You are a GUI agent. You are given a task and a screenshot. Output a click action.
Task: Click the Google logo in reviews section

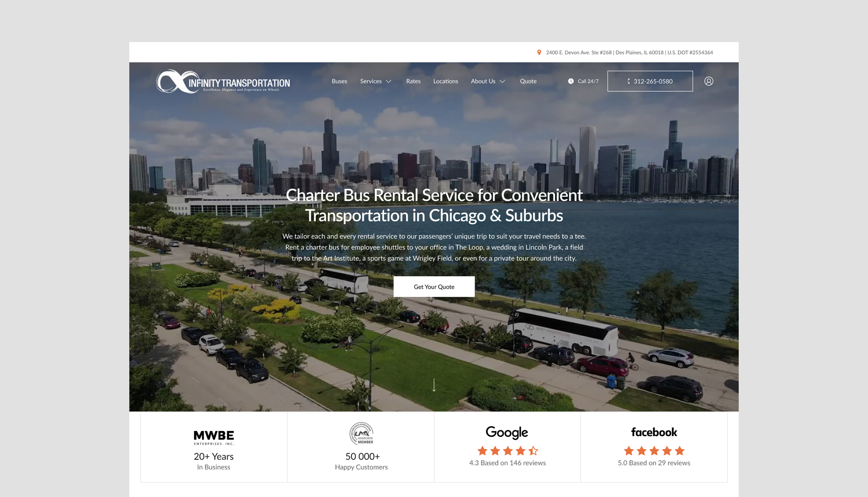coord(507,432)
